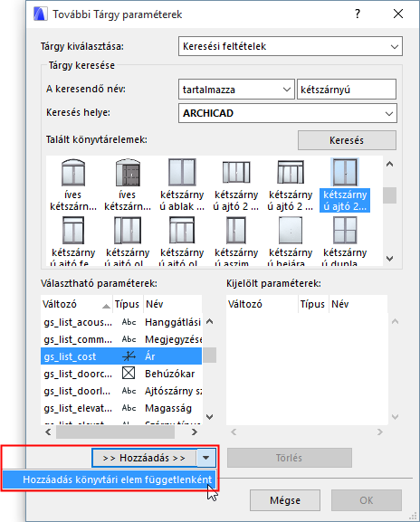This screenshot has width=420, height=522.
Task: Click available parameters scroll-down arrow
Action: 209,416
